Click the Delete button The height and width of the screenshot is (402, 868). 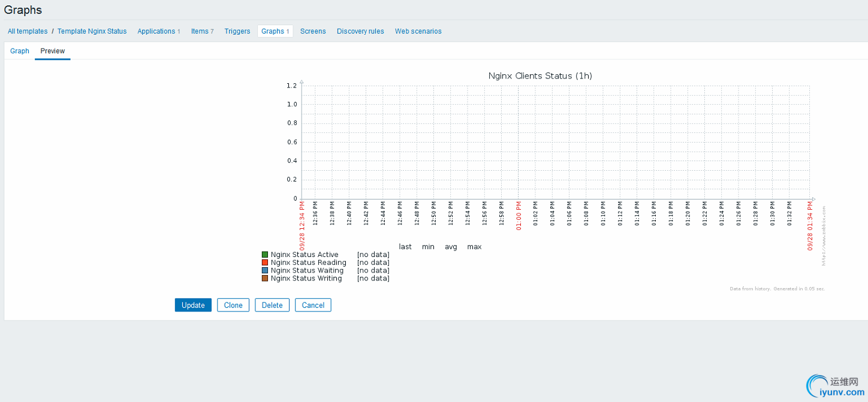tap(272, 305)
